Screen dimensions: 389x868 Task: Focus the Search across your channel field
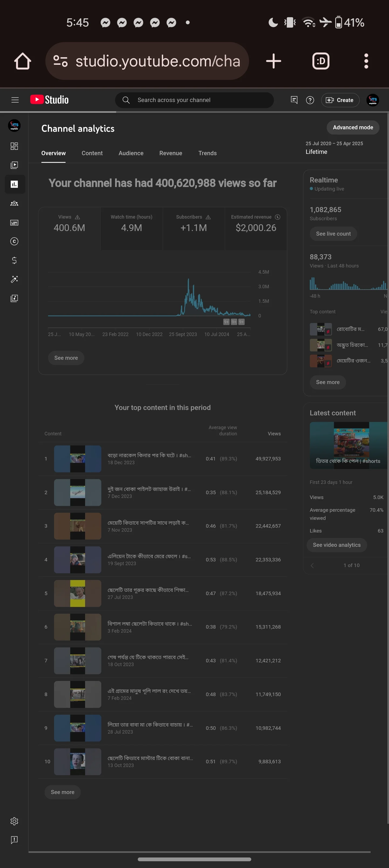pyautogui.click(x=194, y=100)
